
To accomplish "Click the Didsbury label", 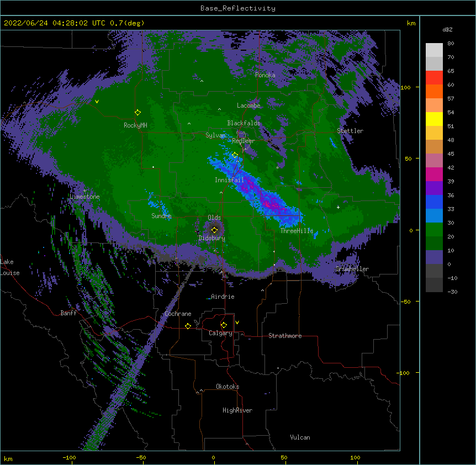I will coord(212,238).
